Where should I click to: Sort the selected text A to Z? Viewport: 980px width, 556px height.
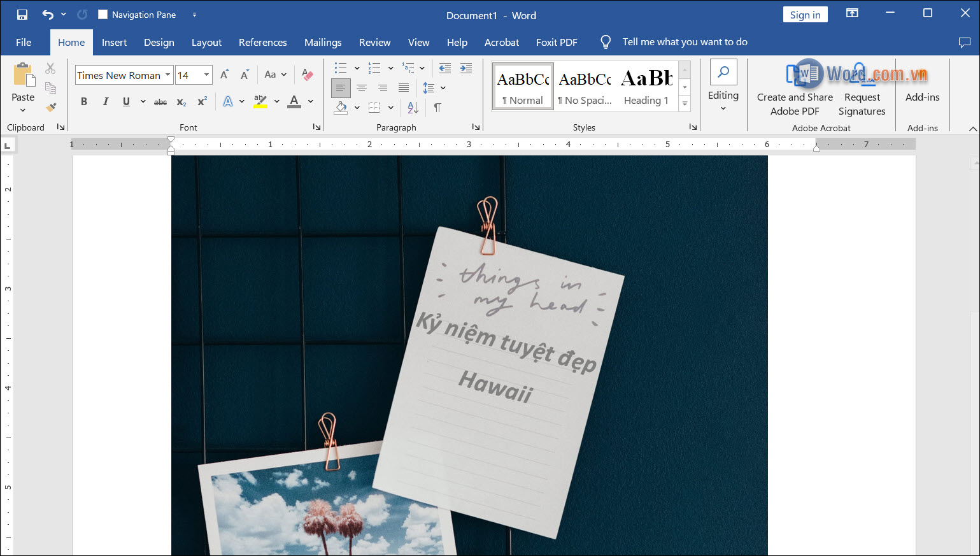click(413, 108)
